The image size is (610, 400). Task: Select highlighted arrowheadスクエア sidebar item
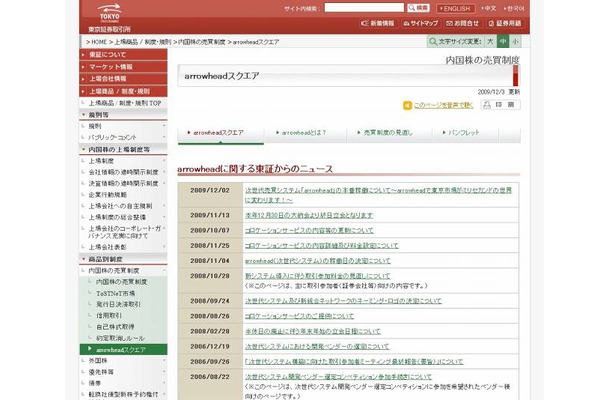click(x=123, y=349)
